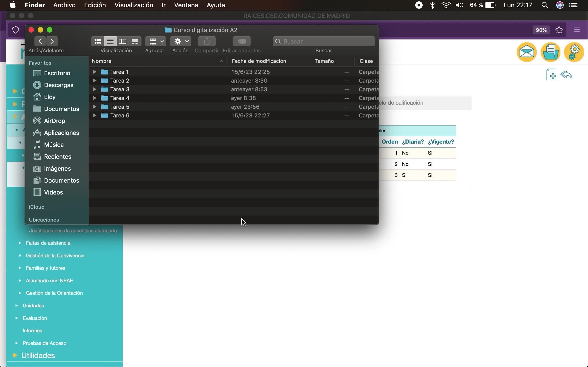Switch Finder to column view
The height and width of the screenshot is (367, 588).
122,42
